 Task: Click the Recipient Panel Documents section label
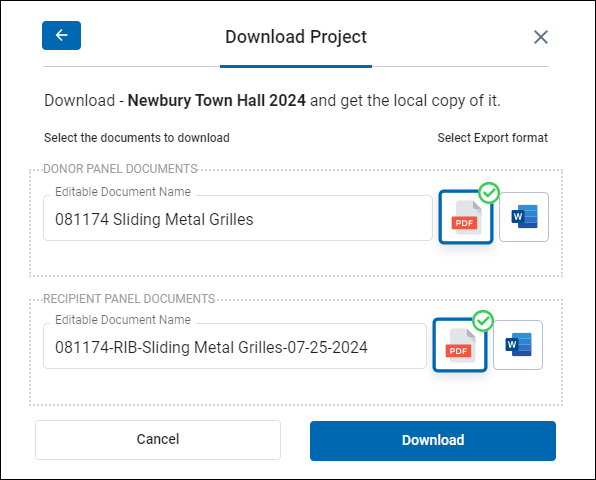(129, 299)
